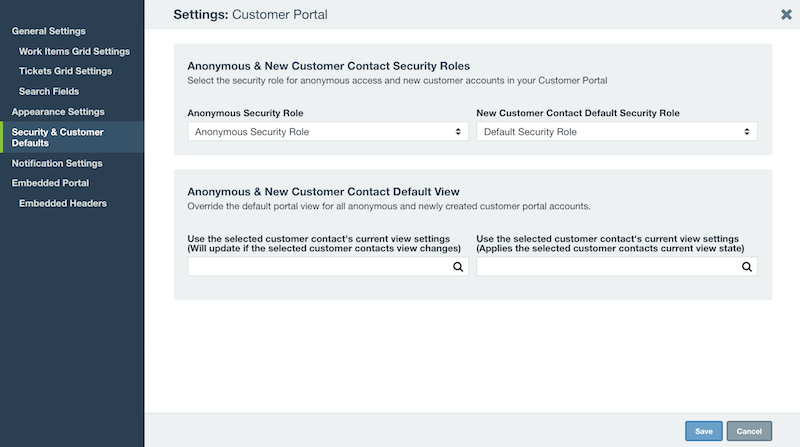Screen dimensions: 800x447
Task: Close the Customer Portal settings dialog
Action: [x=786, y=14]
